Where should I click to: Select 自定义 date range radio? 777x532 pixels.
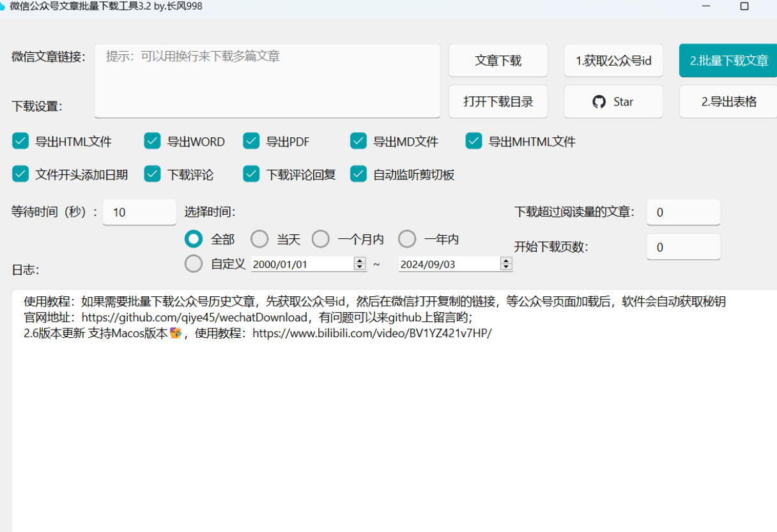[x=194, y=263]
